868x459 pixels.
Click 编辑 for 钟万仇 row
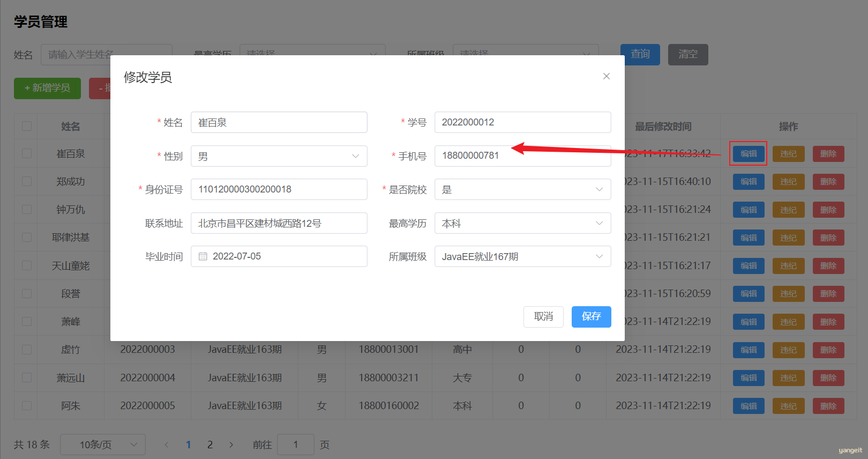[x=749, y=210]
